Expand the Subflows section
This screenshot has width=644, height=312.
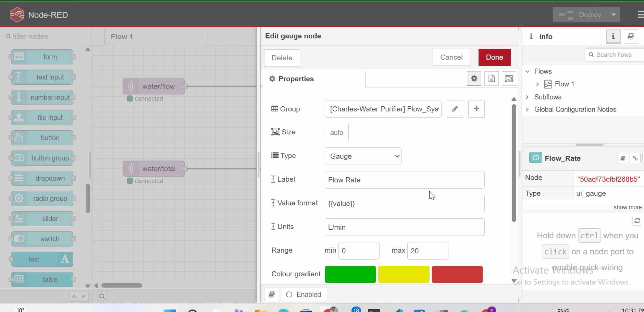pos(528,97)
